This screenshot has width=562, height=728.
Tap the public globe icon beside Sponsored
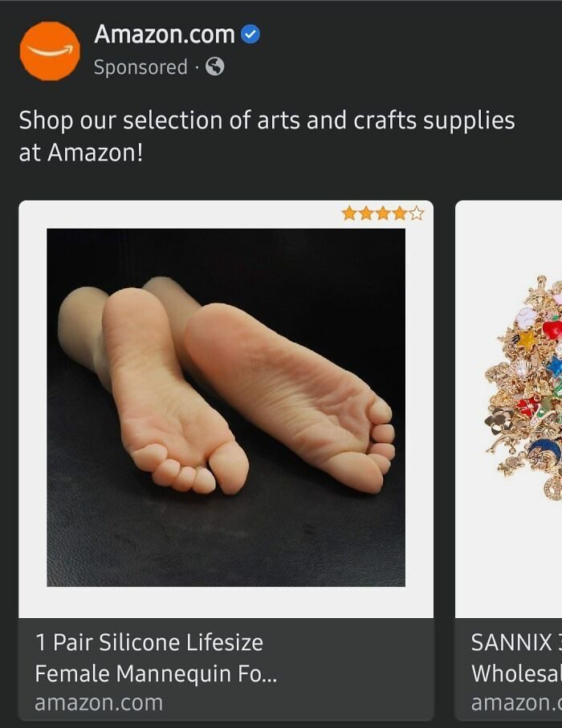[x=215, y=67]
